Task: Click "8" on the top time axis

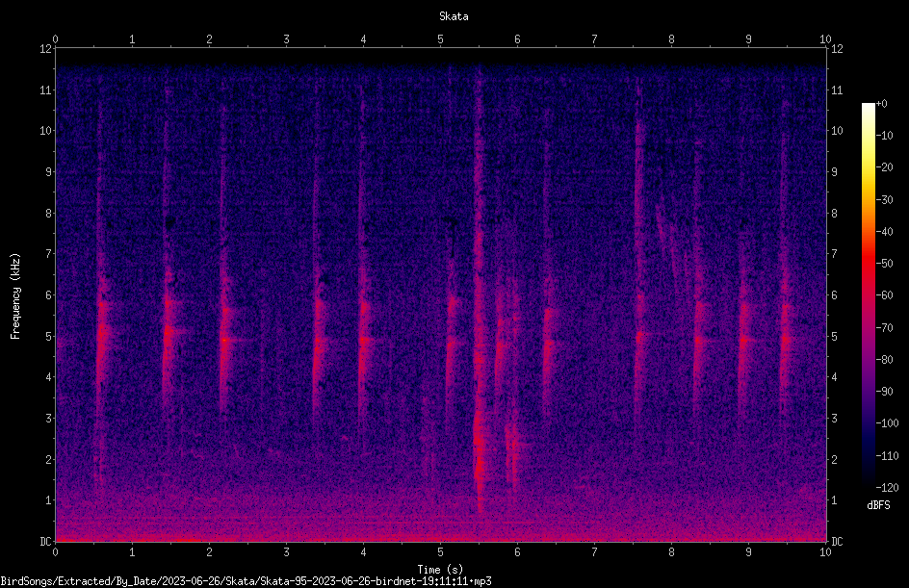Action: (671, 39)
